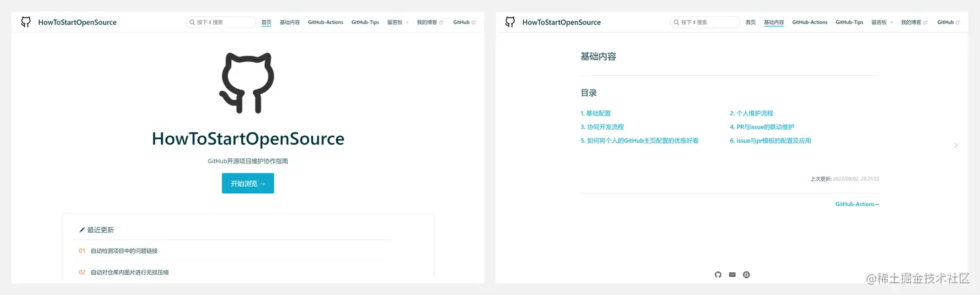Open GitHub-Tips in the left page navbar
Screen dimensions: 980x295
(x=365, y=22)
